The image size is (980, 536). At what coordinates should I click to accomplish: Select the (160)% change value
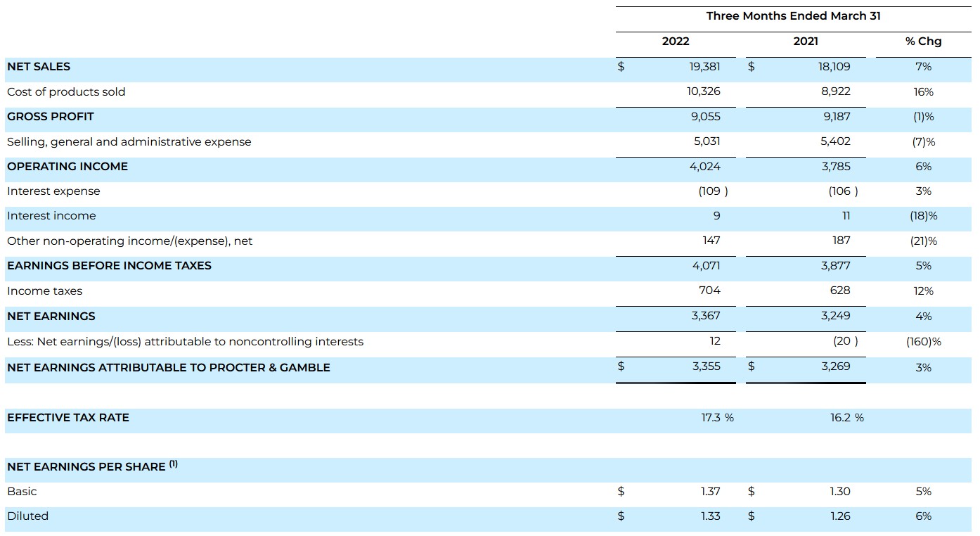[x=924, y=342]
